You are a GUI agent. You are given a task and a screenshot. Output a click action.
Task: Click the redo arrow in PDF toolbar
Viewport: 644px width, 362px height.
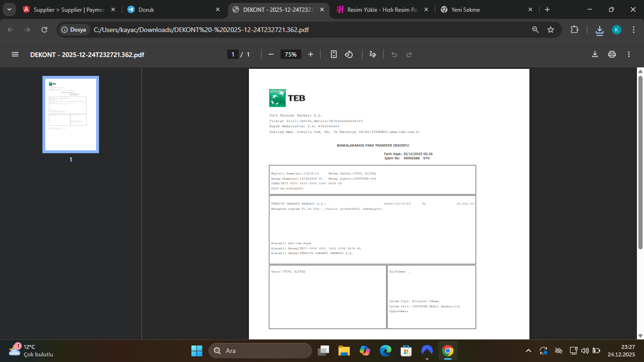(409, 54)
